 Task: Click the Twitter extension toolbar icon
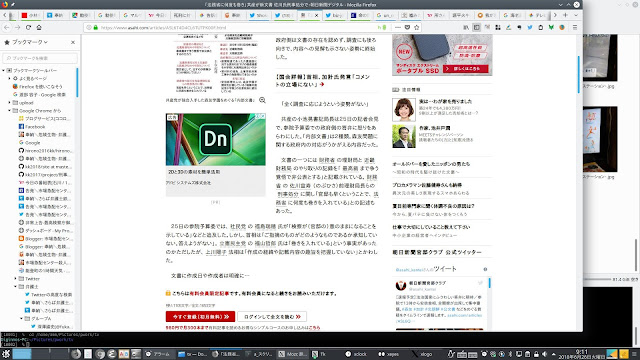pos(530,27)
